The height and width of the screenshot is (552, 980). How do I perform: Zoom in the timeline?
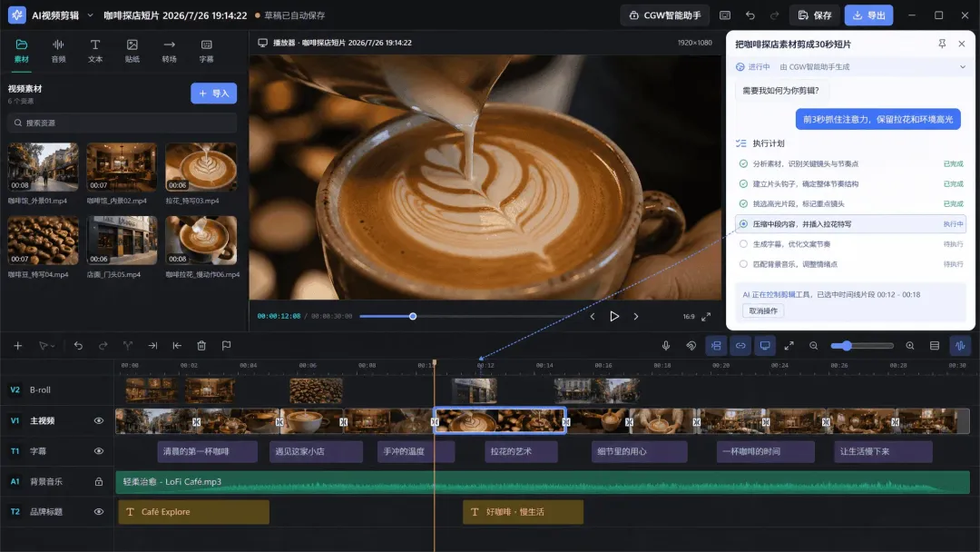pos(910,346)
